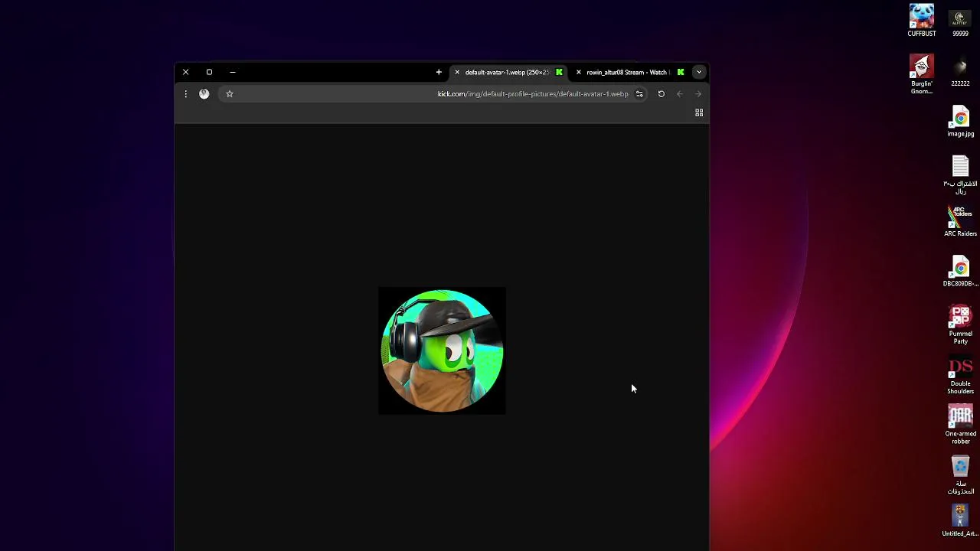Open the tab groups grid icon
The height and width of the screenshot is (551, 980).
(699, 112)
